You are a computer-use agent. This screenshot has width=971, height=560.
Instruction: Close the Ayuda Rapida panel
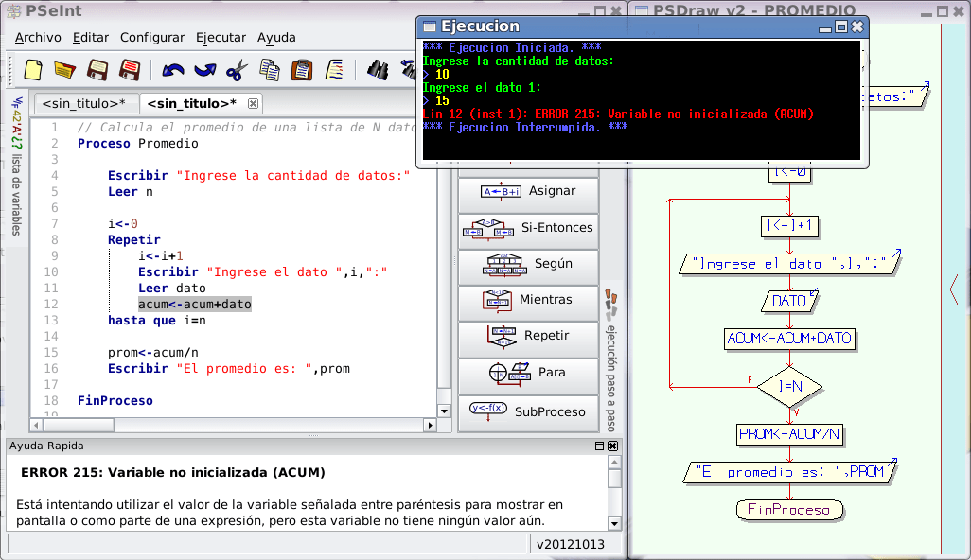coord(612,446)
